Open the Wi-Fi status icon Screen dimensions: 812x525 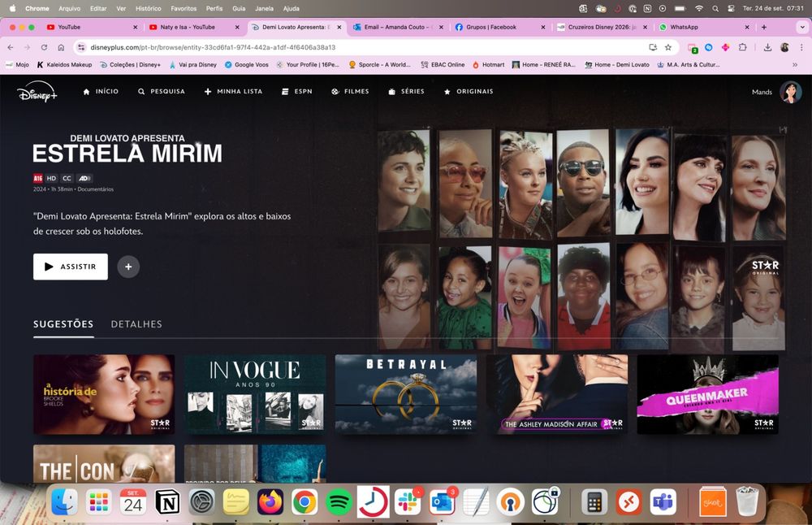[x=698, y=8]
